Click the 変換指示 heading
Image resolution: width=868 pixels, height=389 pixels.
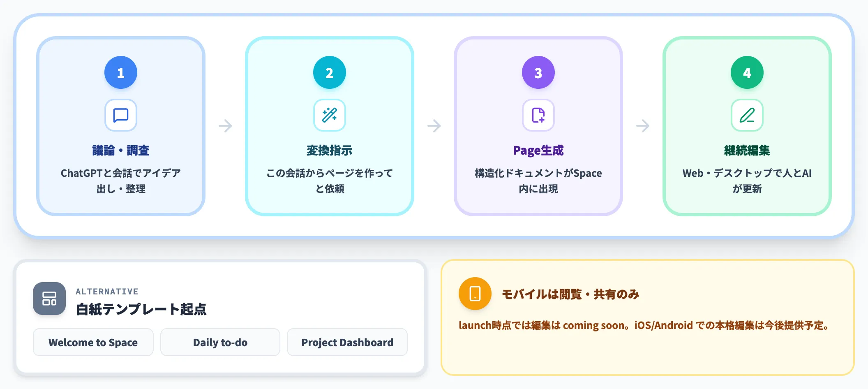pos(330,151)
